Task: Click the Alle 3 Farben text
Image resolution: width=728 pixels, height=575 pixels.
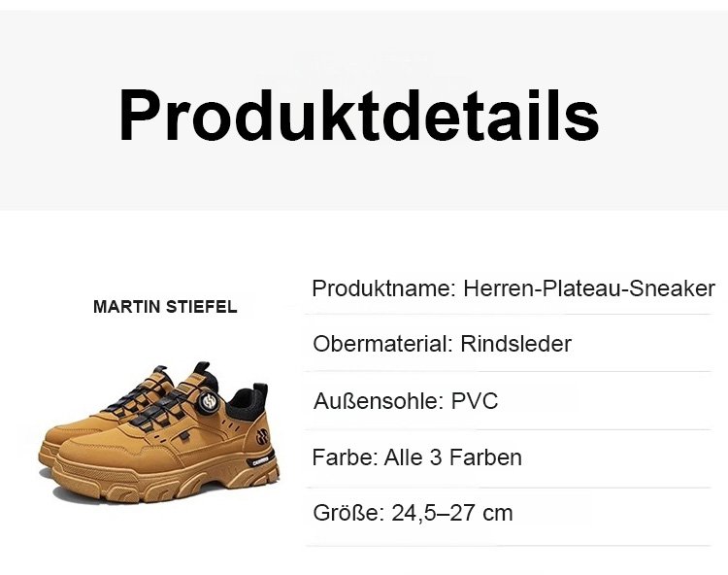Action: 453,457
